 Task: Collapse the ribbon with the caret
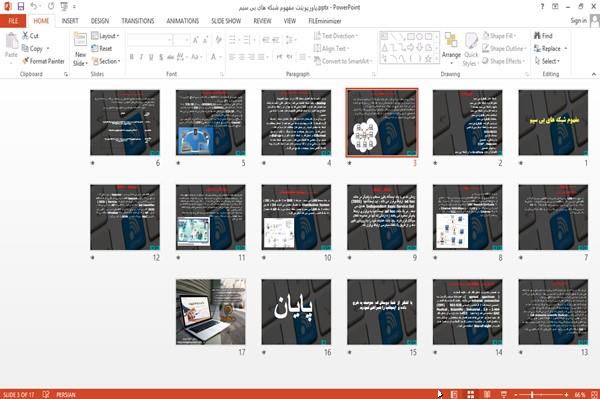(x=593, y=74)
